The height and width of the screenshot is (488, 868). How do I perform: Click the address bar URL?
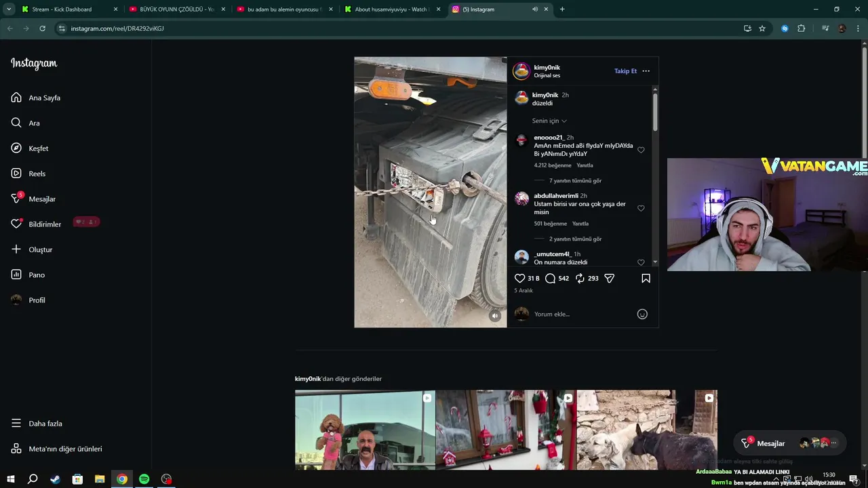[117, 28]
